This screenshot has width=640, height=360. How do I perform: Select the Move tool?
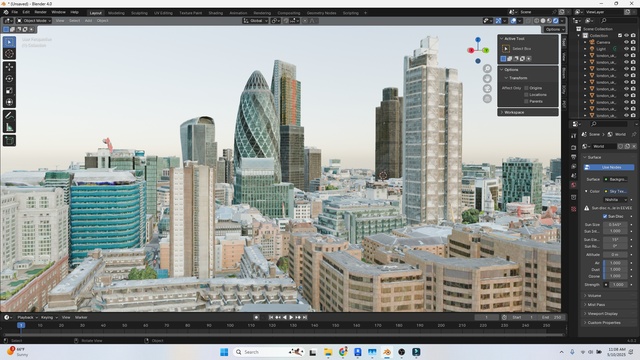[x=9, y=67]
